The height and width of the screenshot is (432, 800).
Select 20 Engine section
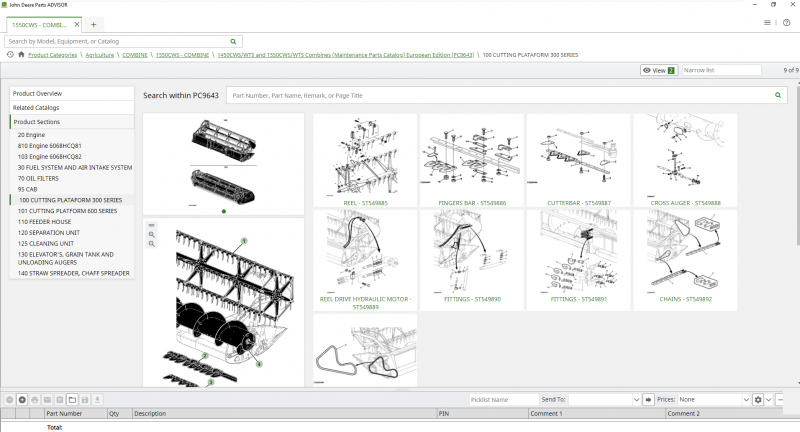[x=31, y=135]
